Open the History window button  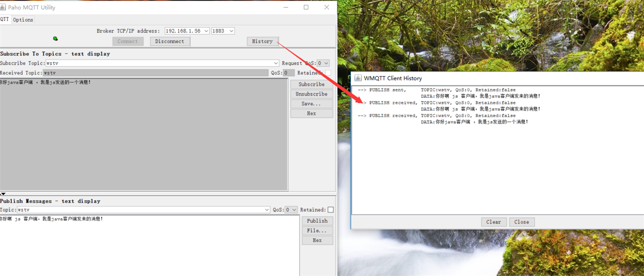click(262, 41)
